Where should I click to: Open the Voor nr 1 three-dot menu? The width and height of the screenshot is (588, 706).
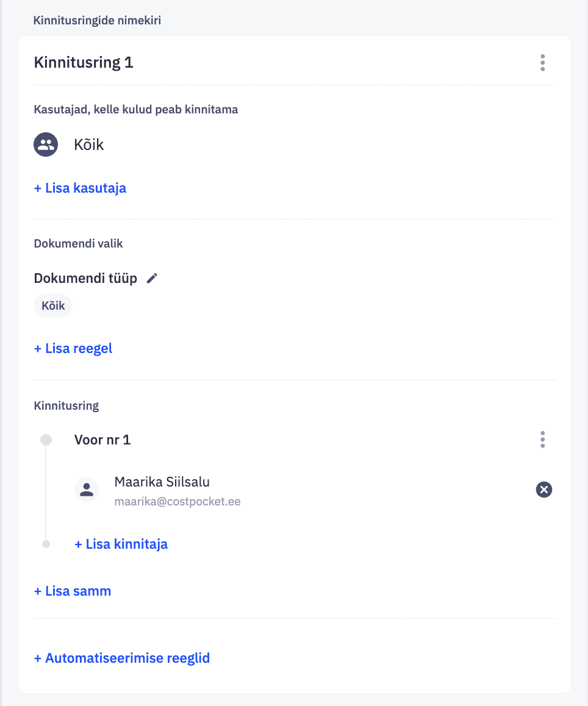coord(542,440)
